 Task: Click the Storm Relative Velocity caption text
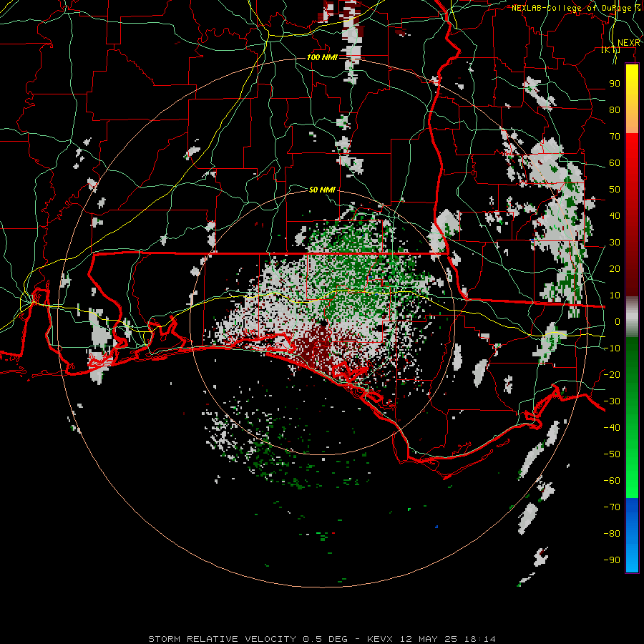(321, 639)
